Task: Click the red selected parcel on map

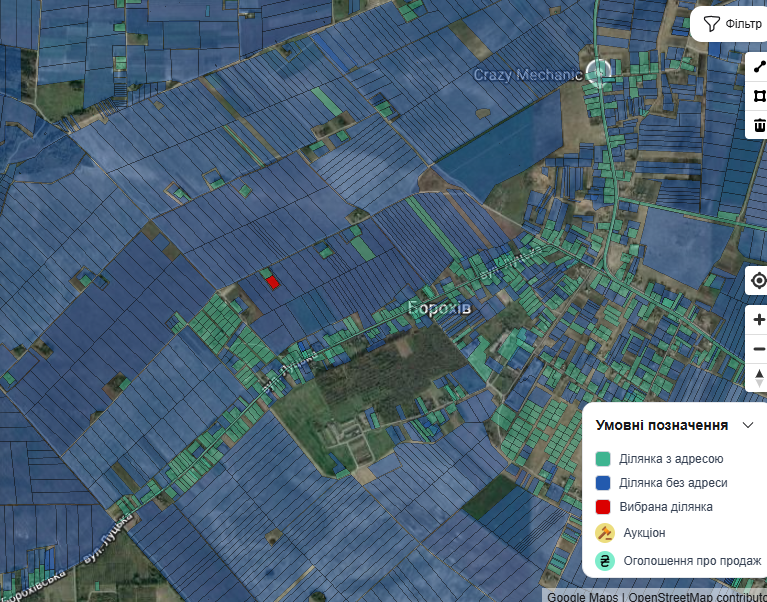Action: point(273,282)
